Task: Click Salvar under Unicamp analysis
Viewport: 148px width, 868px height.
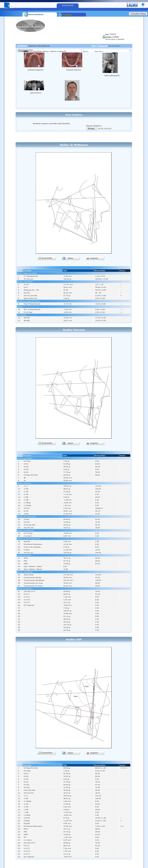Action: [x=70, y=443]
